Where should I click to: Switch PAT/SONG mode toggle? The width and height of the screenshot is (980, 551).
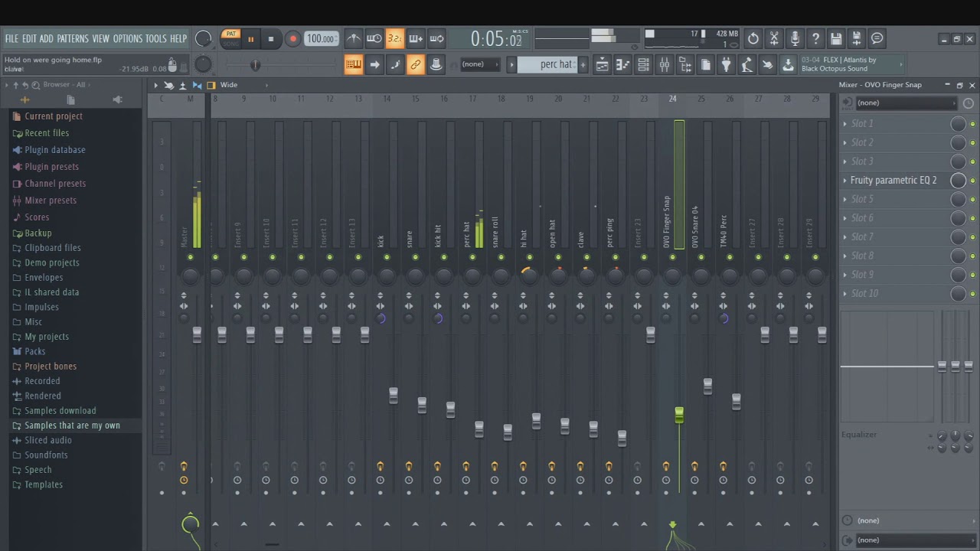point(230,38)
